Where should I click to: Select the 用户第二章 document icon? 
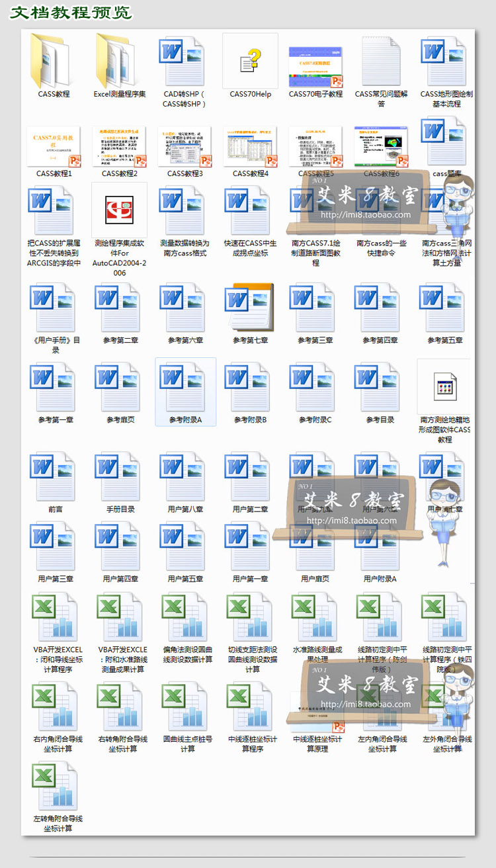coord(249,478)
